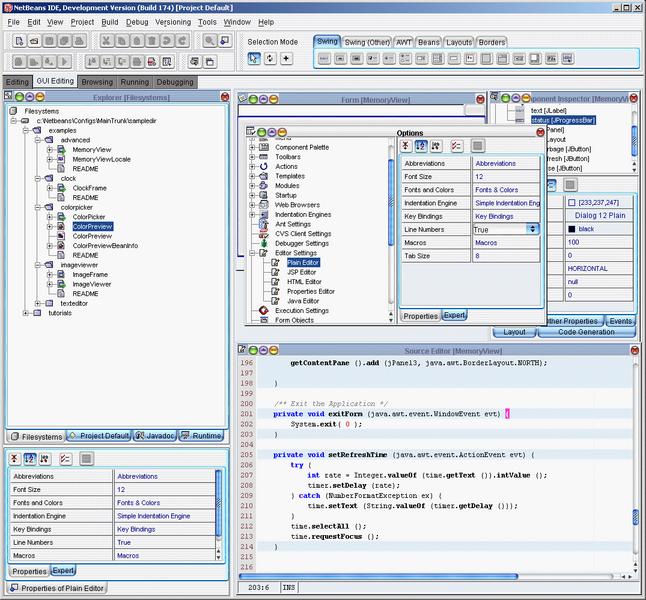Click the gray customizer icon in the bottom-left properties toolbar

86,459
